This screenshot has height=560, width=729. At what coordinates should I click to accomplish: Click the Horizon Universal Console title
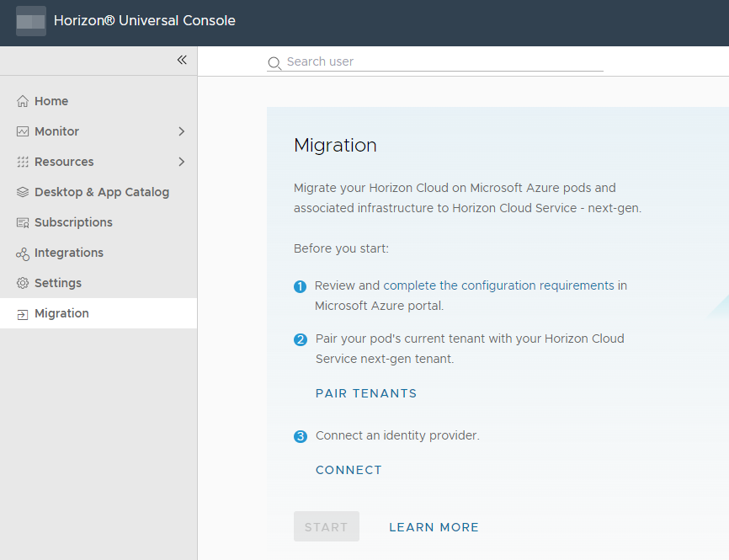tap(145, 20)
